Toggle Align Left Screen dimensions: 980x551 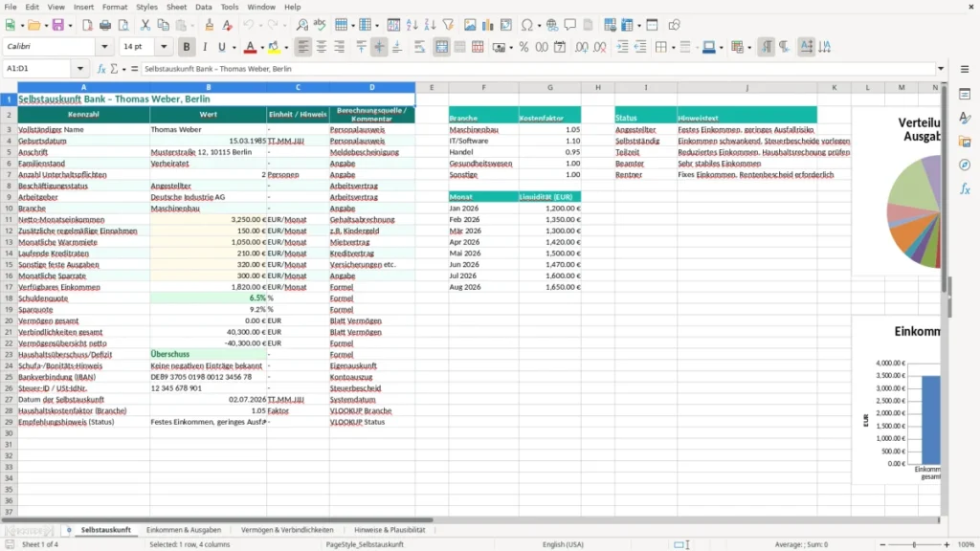[x=303, y=47]
